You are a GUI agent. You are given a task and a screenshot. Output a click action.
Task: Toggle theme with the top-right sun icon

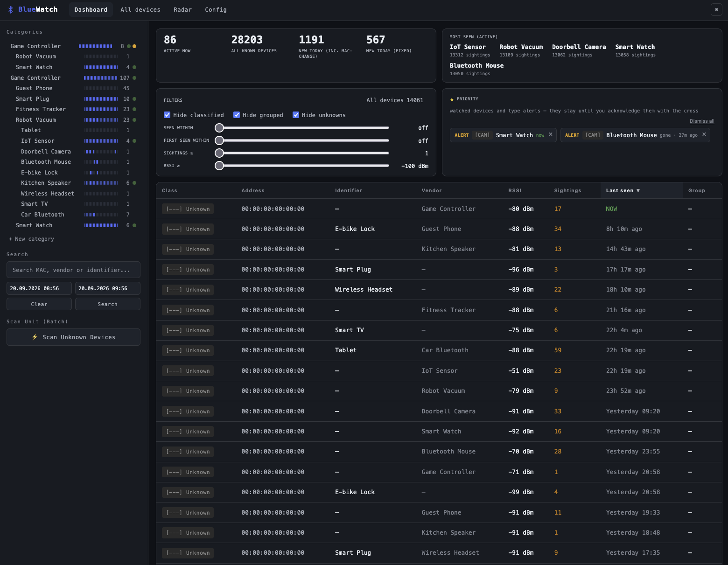point(716,9)
